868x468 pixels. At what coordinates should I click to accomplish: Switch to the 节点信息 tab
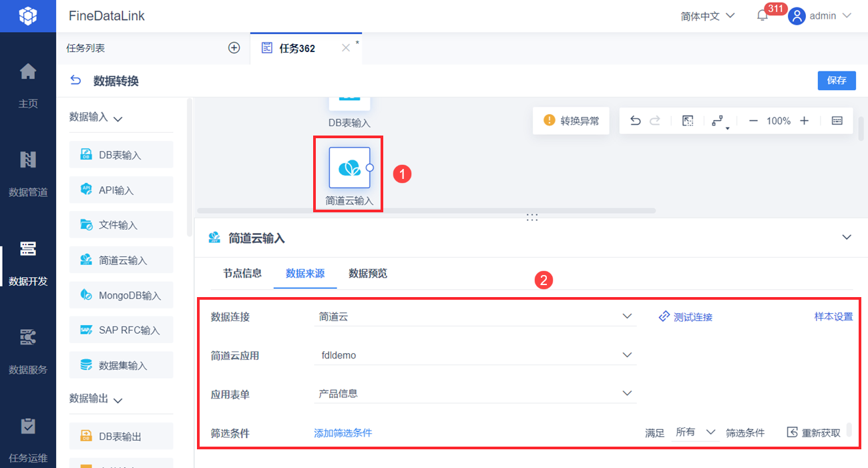(242, 273)
